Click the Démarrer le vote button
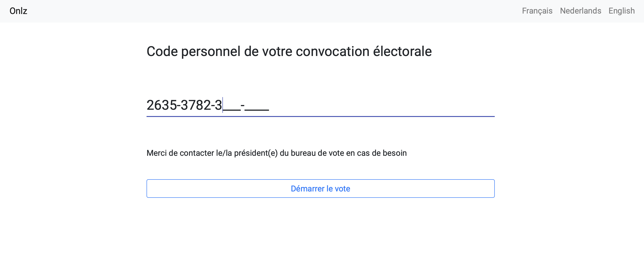The image size is (644, 275). 320,189
